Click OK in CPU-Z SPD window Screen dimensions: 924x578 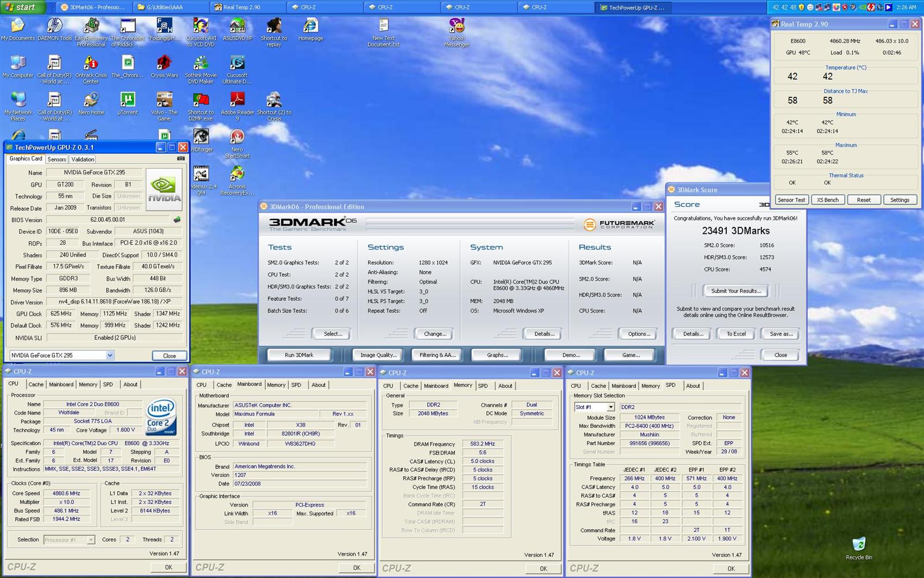point(731,568)
